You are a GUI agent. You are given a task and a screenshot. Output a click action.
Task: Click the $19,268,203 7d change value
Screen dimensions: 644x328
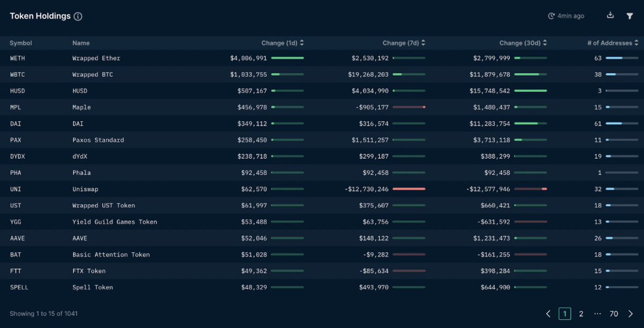point(368,75)
